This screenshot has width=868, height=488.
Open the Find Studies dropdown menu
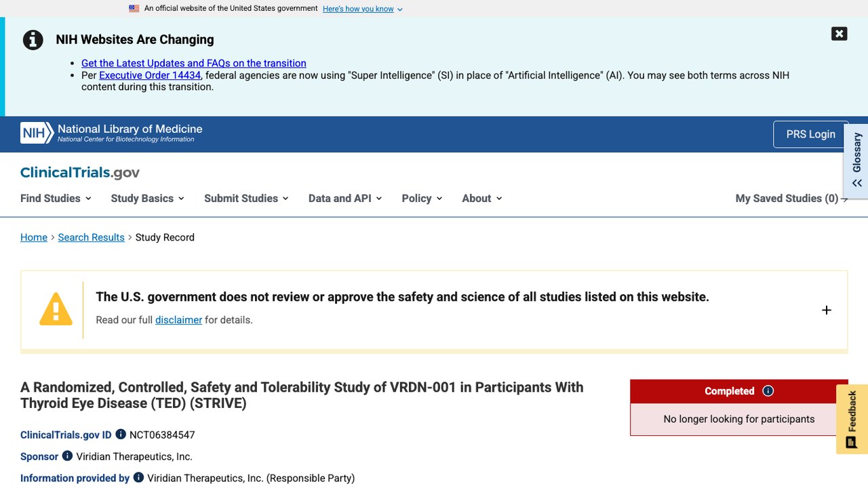(56, 199)
